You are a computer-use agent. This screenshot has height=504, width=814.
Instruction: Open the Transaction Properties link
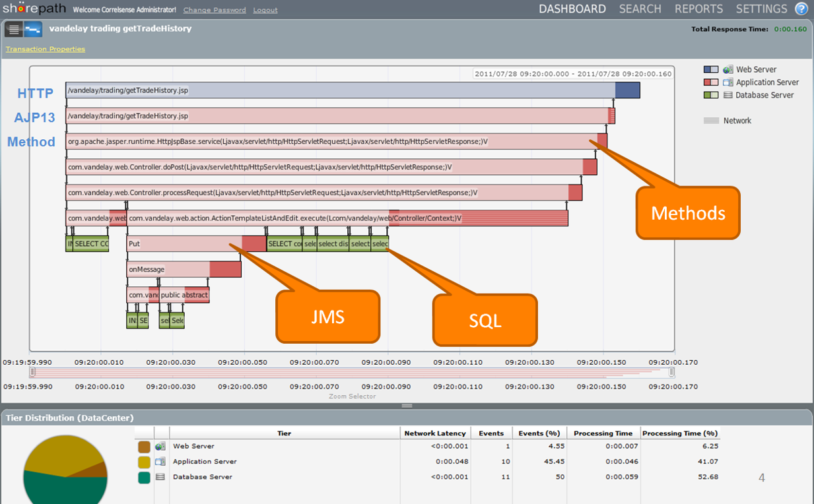[46, 49]
